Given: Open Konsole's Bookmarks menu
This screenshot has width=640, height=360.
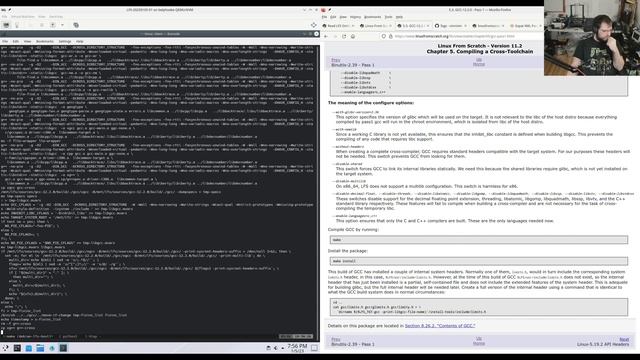Looking at the screenshot, I should point(45,41).
